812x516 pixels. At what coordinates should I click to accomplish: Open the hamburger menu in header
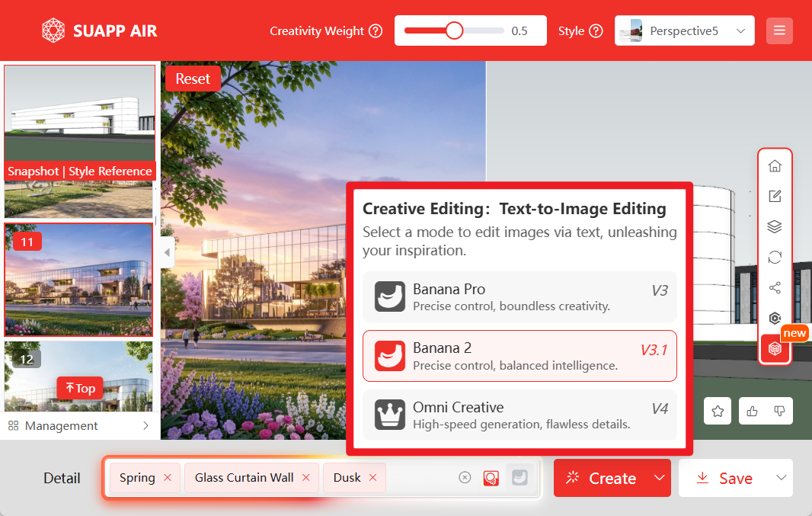coord(779,31)
